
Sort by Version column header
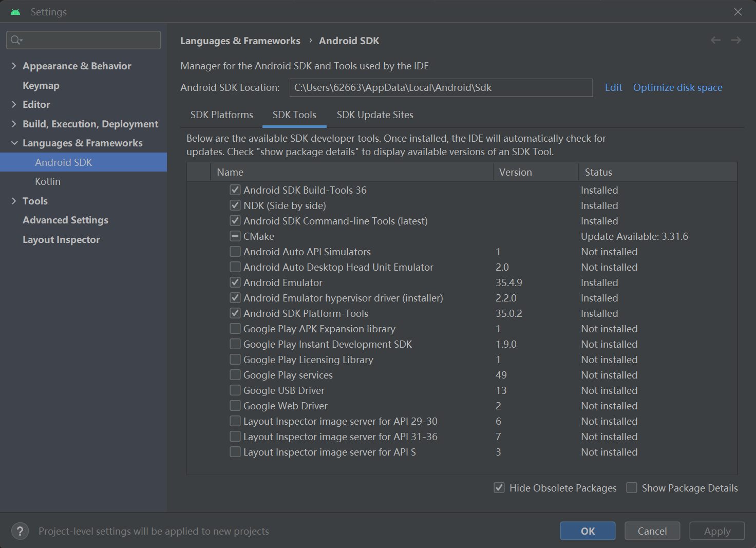[536, 172]
